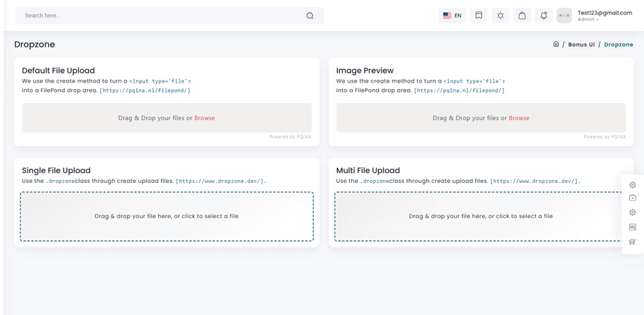The height and width of the screenshot is (315, 644).
Task: Click the shopping cart icon in right sidebar
Action: 633,242
